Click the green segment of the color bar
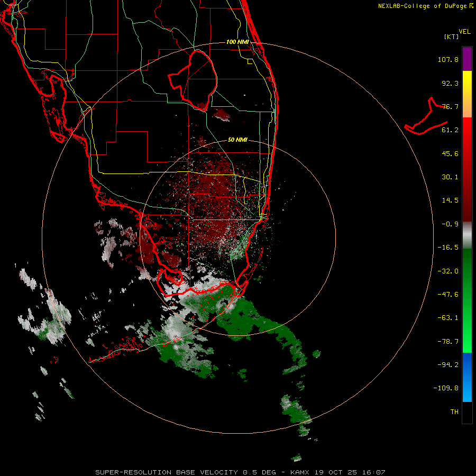Screen dimensions: 476x476 [x=467, y=300]
